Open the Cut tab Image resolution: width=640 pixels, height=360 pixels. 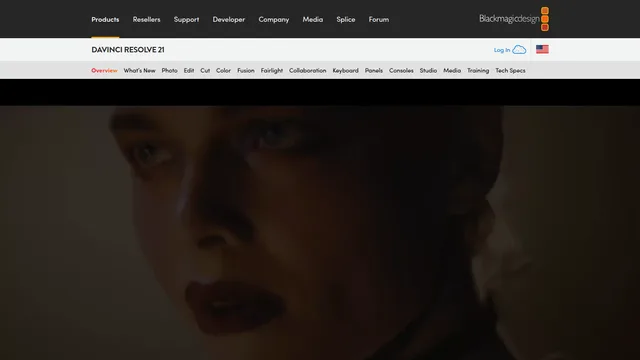205,71
